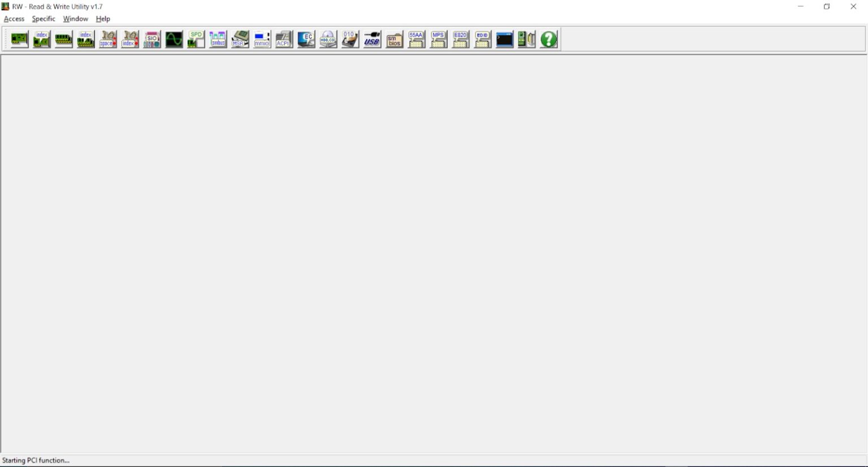Open the Help menu
The width and height of the screenshot is (868, 467).
click(103, 19)
